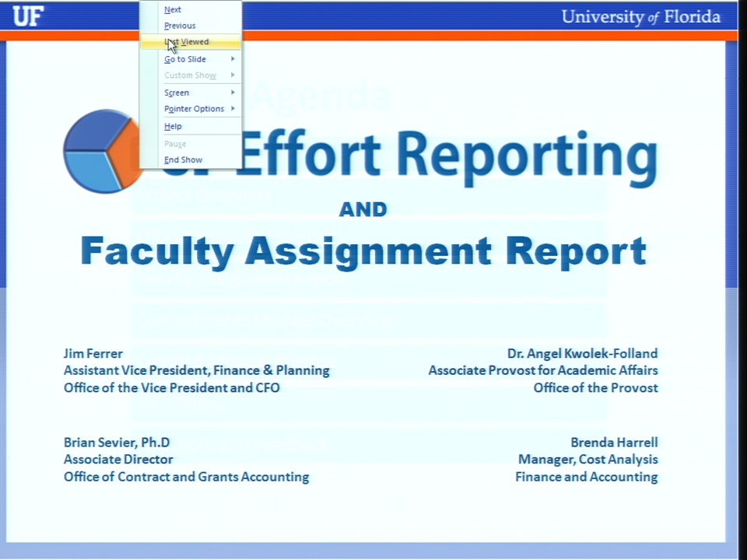This screenshot has width=747, height=560.
Task: Open the Go to Slide submenu
Action: [191, 59]
